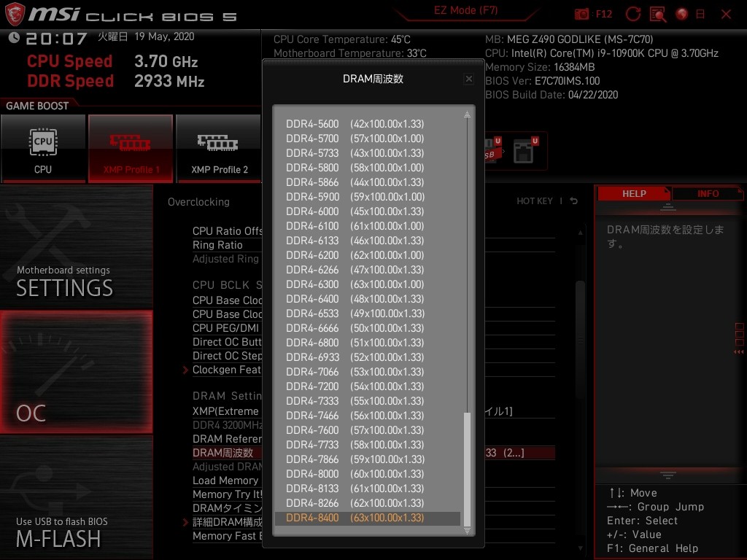Open the SETTINGS motherboard settings panel

tap(76, 246)
